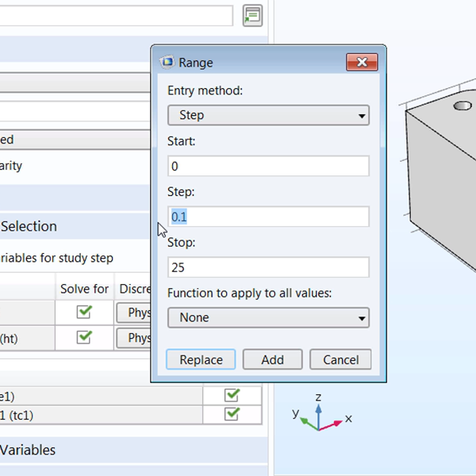Viewport: 476px width, 476px height.
Task: Uncheck Solve for checkbox in the first row
Action: (84, 313)
